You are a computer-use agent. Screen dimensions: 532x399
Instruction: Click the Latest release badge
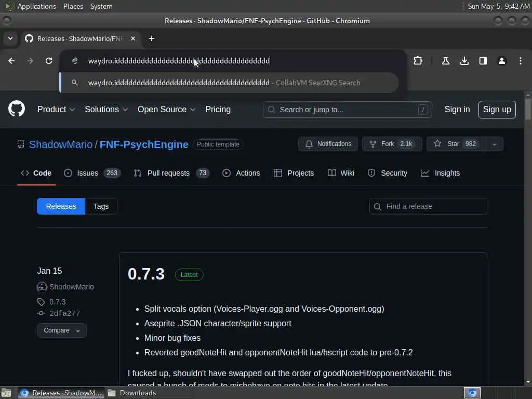pyautogui.click(x=189, y=275)
